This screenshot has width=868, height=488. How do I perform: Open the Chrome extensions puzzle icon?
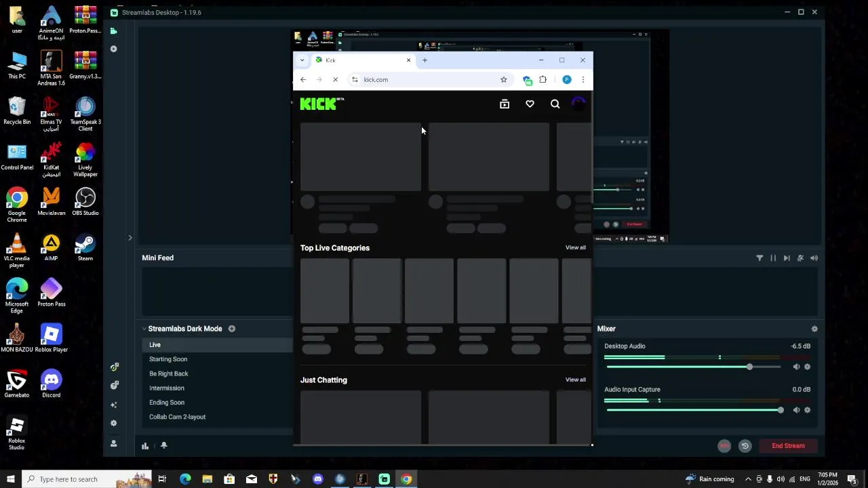[x=543, y=79]
